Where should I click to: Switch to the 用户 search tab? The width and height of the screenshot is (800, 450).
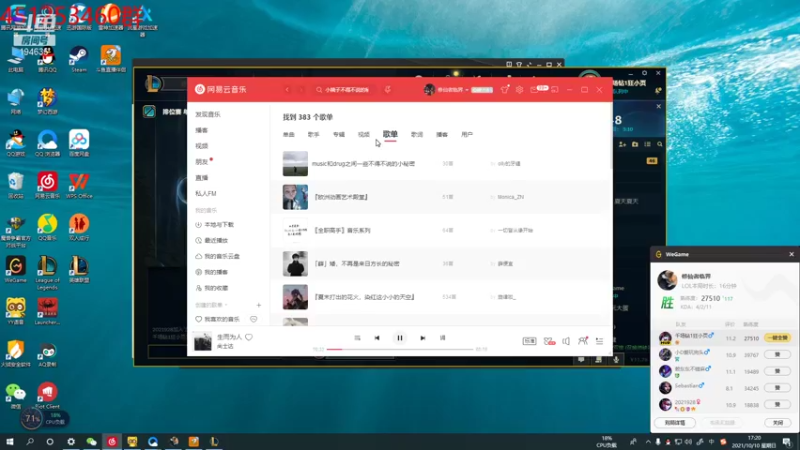coord(467,135)
